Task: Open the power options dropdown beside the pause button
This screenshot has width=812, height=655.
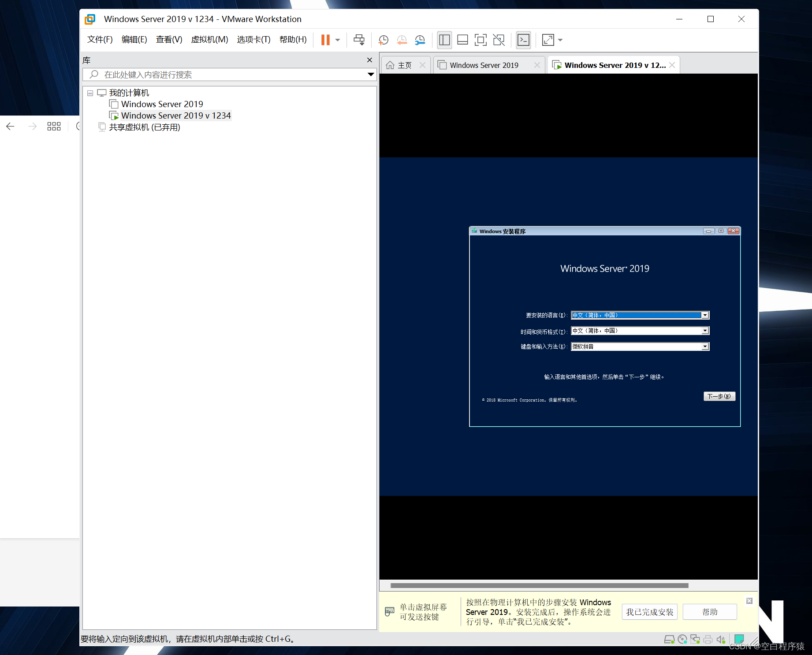Action: click(338, 40)
